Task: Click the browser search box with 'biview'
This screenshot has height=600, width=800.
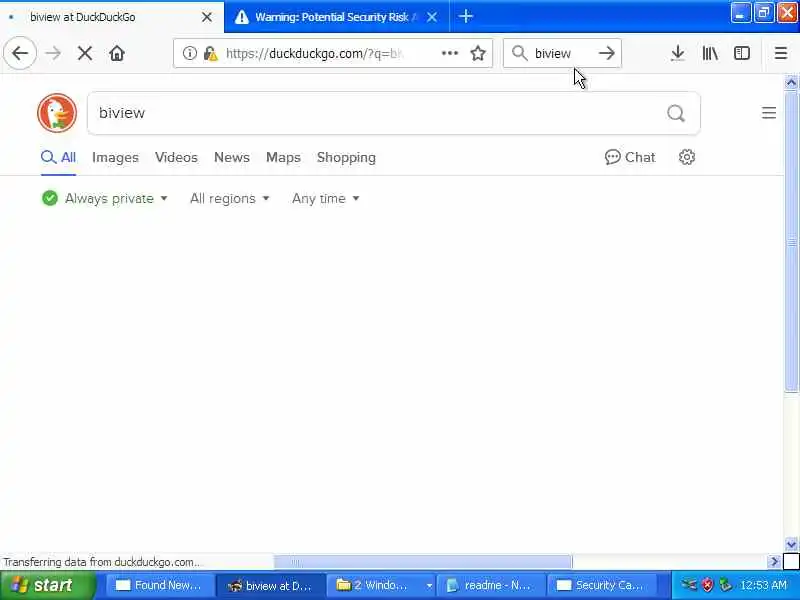Action: coord(561,53)
